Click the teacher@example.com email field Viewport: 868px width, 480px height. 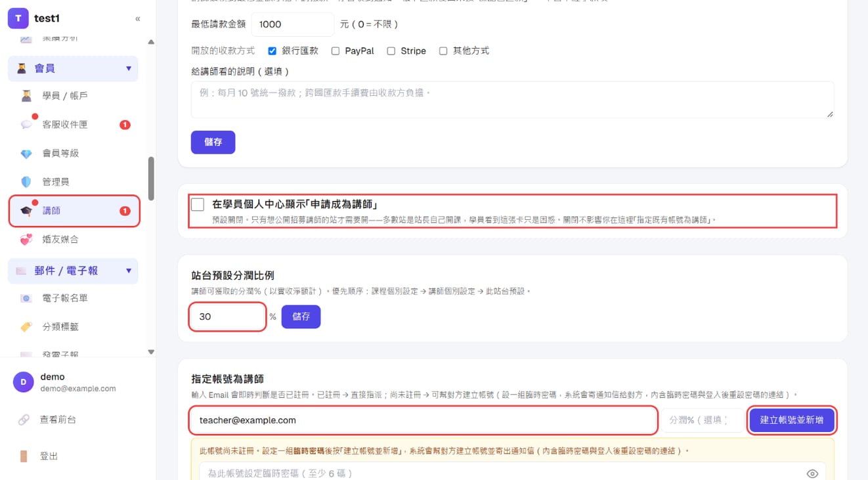[x=423, y=420]
